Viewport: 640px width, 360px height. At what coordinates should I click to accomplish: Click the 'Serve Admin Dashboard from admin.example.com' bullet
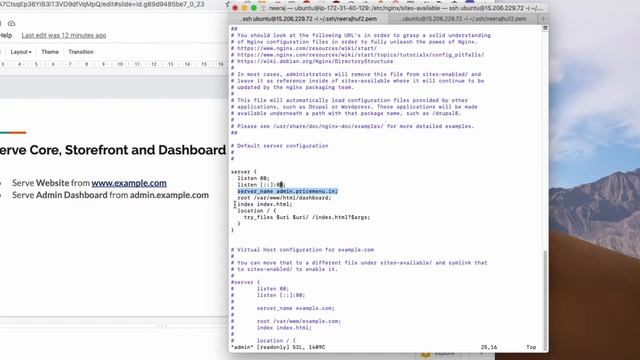[x=110, y=195]
